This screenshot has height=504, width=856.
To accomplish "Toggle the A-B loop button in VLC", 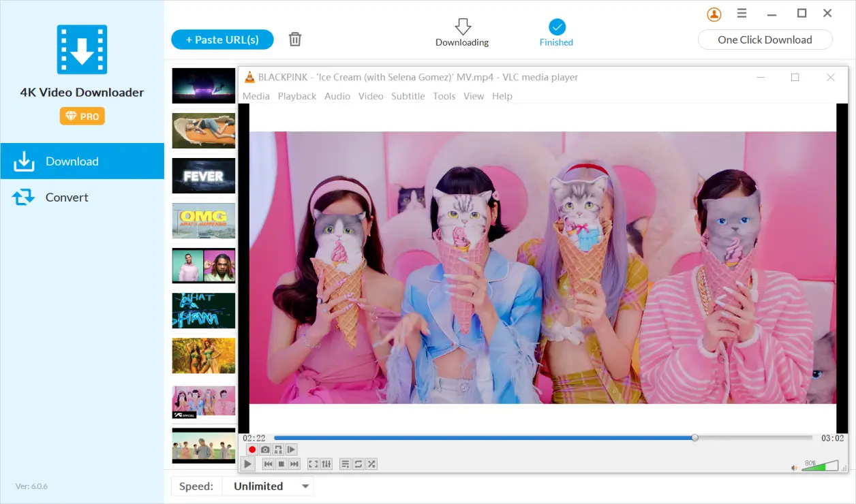I will [x=278, y=450].
